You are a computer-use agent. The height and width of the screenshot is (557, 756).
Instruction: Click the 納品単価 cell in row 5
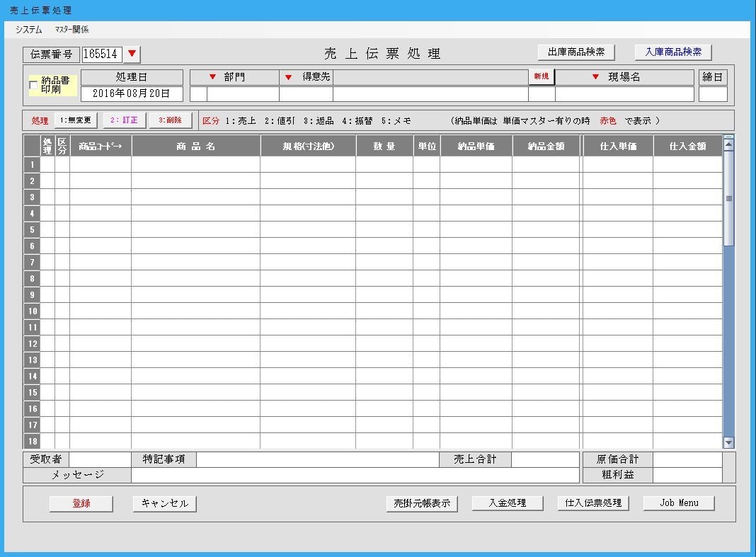[x=476, y=229]
